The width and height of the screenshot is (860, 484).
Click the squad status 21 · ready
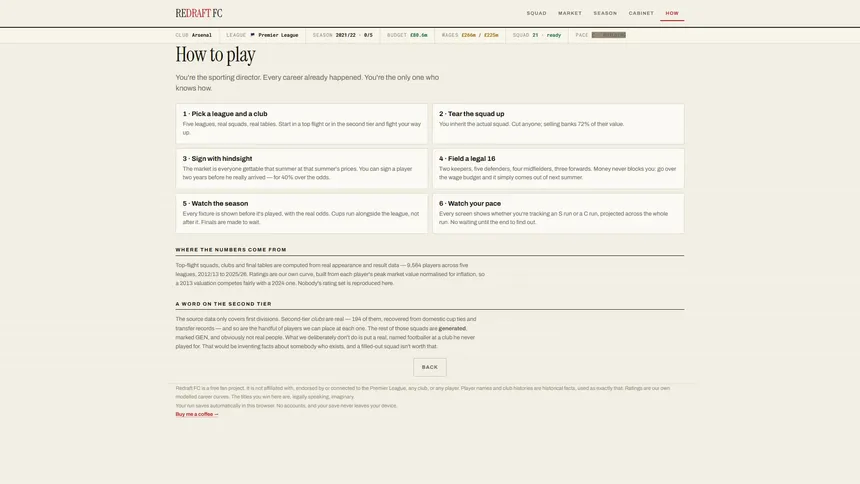tap(546, 35)
